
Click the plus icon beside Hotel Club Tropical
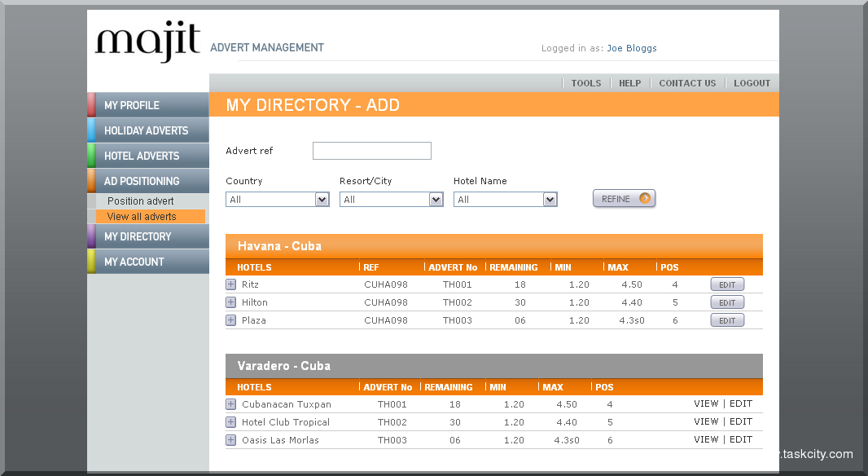(230, 421)
